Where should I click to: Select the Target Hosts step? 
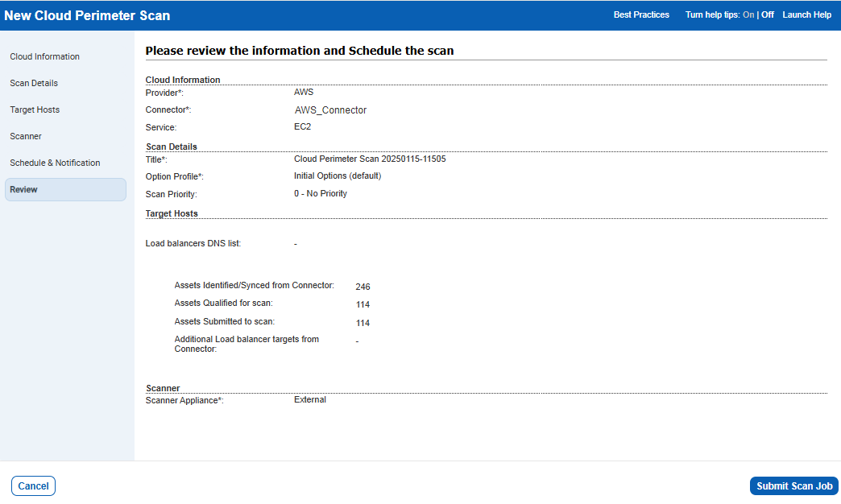click(35, 109)
